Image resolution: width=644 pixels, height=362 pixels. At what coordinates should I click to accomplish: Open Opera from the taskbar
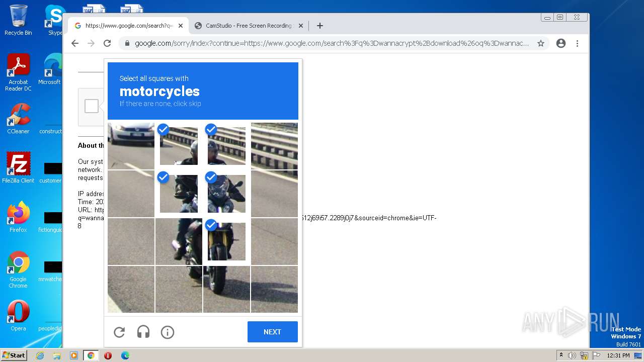coord(108,355)
